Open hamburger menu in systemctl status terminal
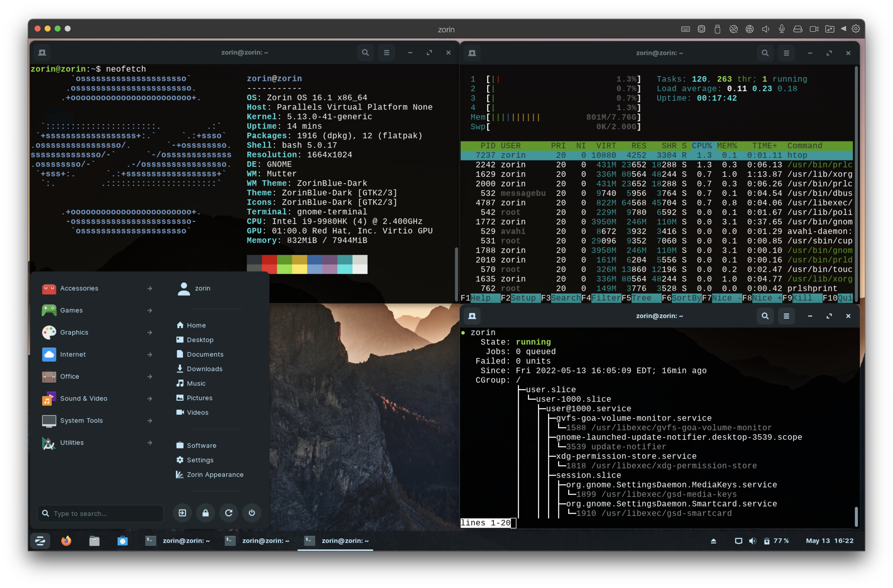This screenshot has height=588, width=893. point(786,316)
